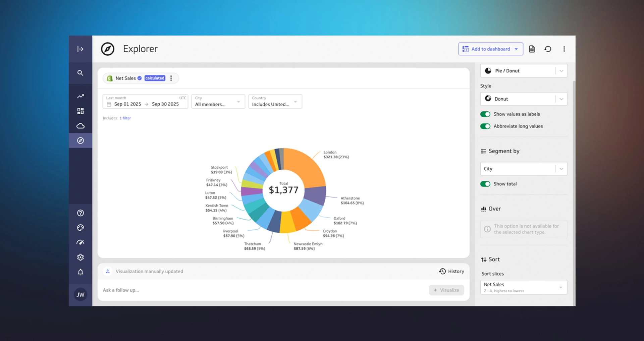Open the 1 filter link under the date range
This screenshot has height=341, width=644.
pos(125,118)
